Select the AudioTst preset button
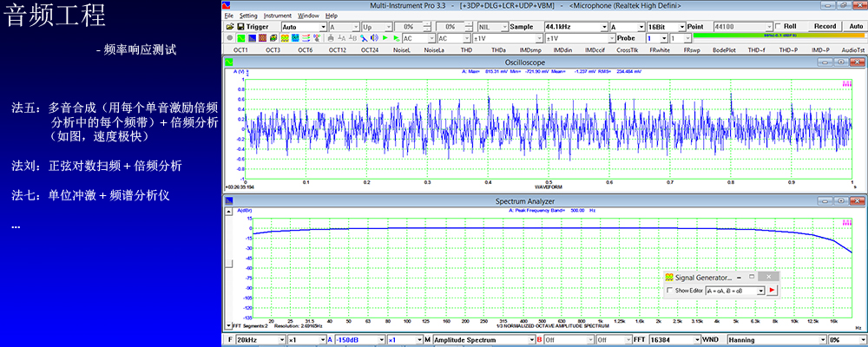Image resolution: width=868 pixels, height=347 pixels. (x=852, y=49)
